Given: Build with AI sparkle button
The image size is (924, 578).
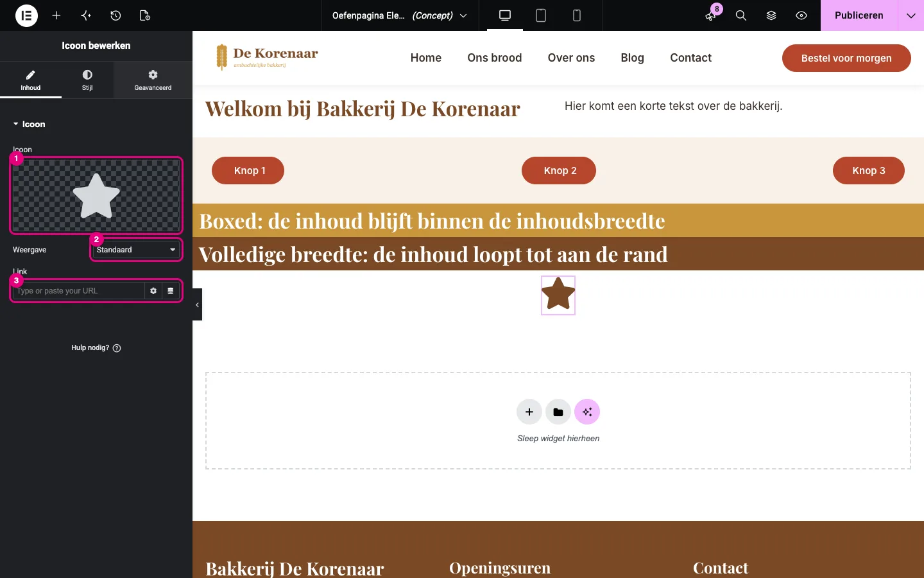Looking at the screenshot, I should tap(587, 412).
